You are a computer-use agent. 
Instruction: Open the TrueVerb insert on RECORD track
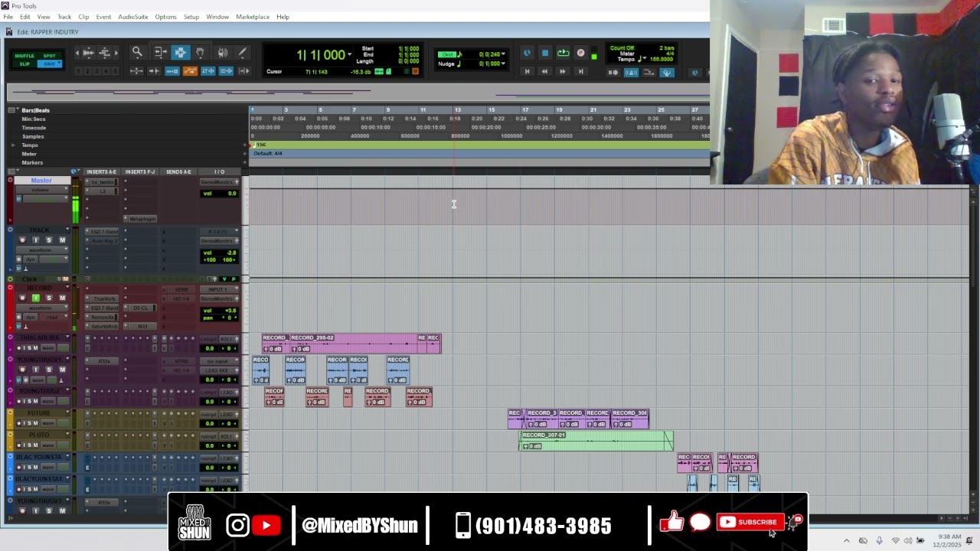coord(104,298)
